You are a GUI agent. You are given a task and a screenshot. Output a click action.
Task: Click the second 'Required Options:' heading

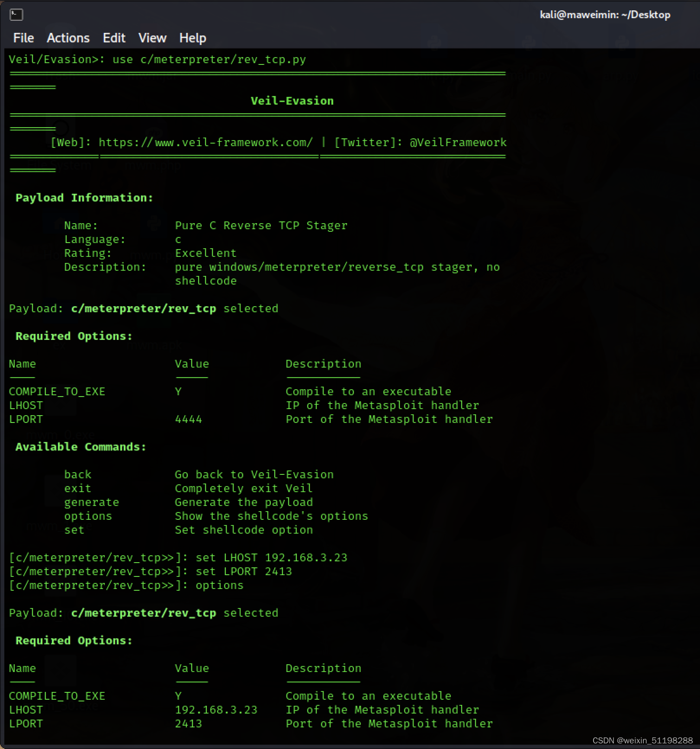(74, 640)
